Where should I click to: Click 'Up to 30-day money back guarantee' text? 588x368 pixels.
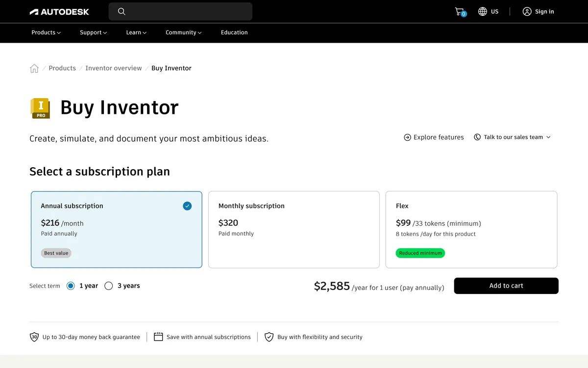click(91, 337)
